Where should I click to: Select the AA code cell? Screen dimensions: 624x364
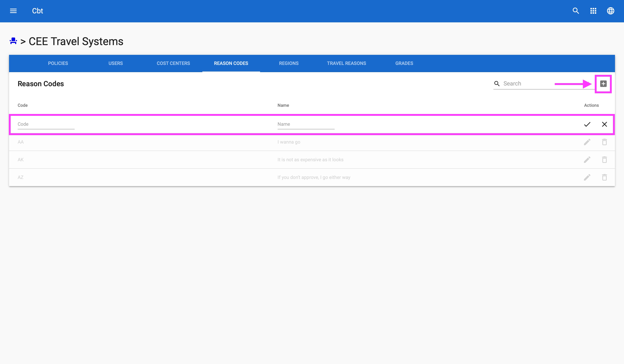21,142
